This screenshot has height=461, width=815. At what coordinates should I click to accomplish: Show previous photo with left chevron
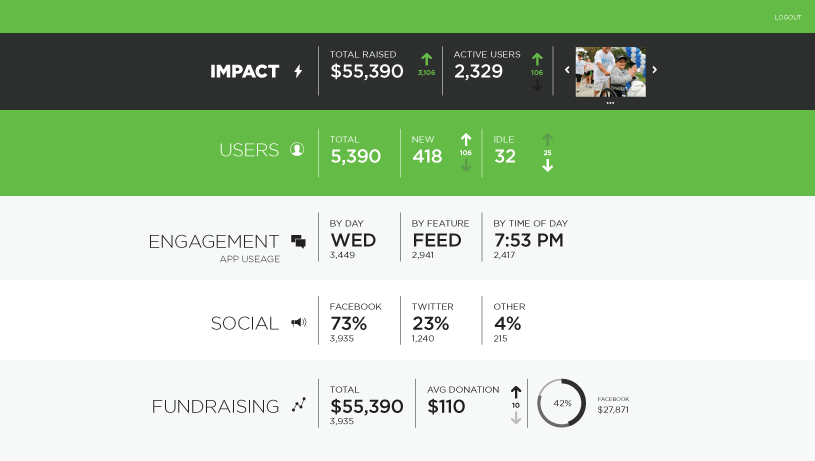567,70
